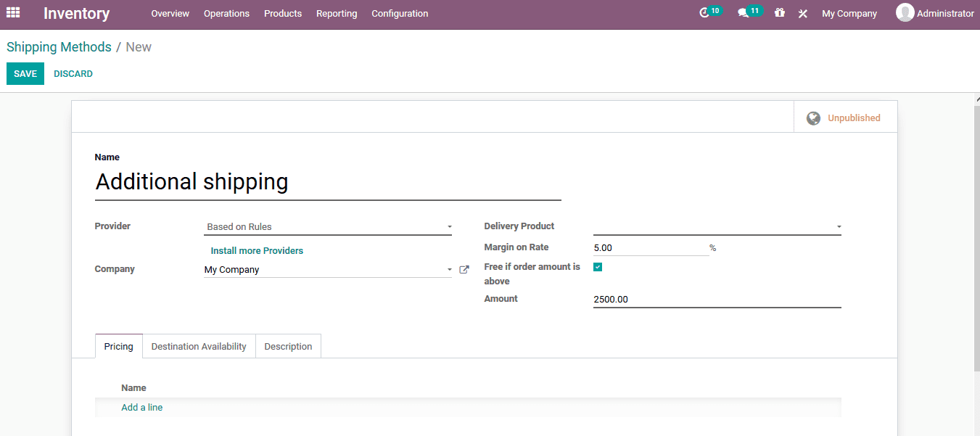Open the apps grid menu
The width and height of the screenshot is (980, 436).
point(13,12)
